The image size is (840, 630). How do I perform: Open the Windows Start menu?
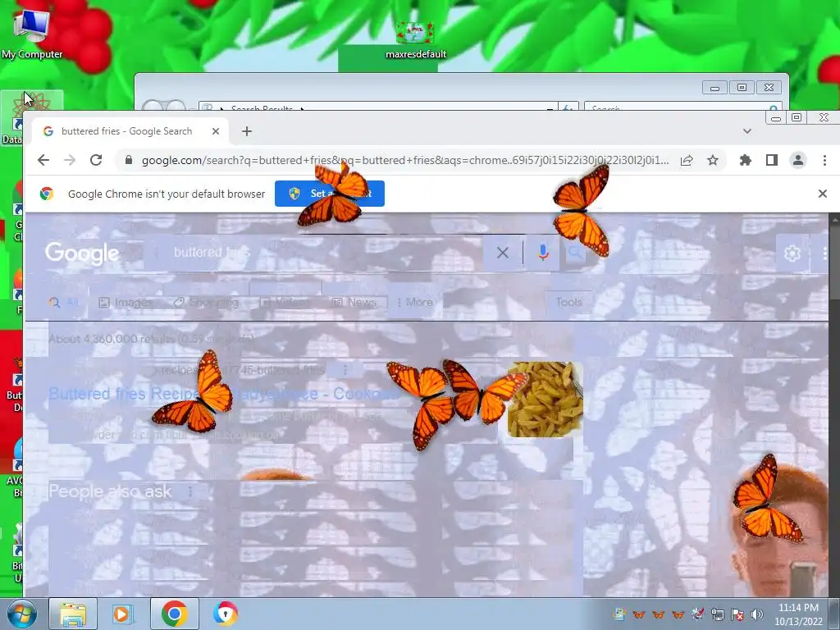(21, 614)
